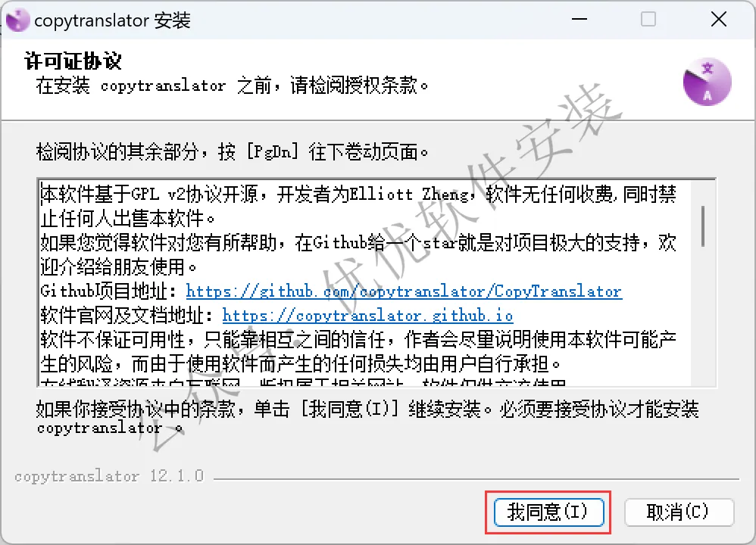Click the 'copytranslator 安装' title bar text

(x=112, y=20)
